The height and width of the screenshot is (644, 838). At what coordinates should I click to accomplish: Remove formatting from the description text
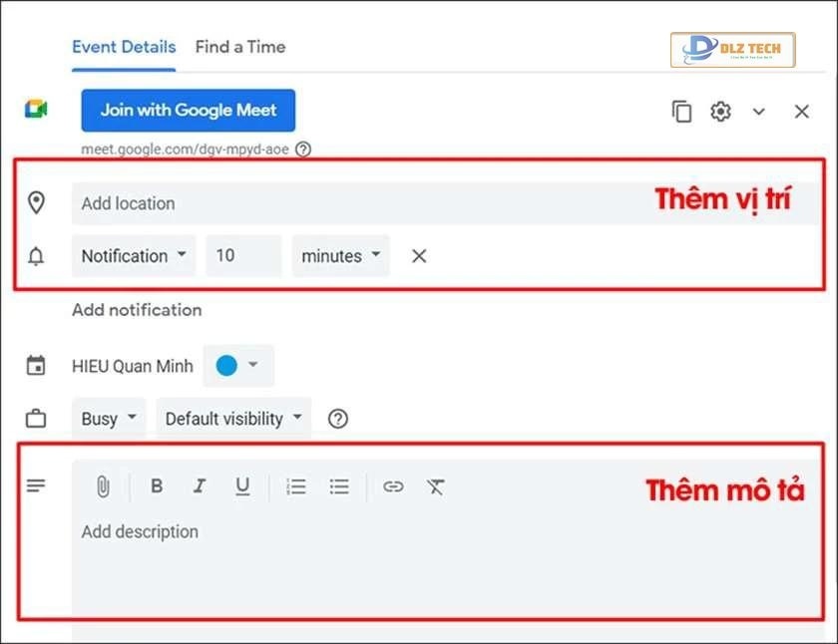[x=436, y=486]
